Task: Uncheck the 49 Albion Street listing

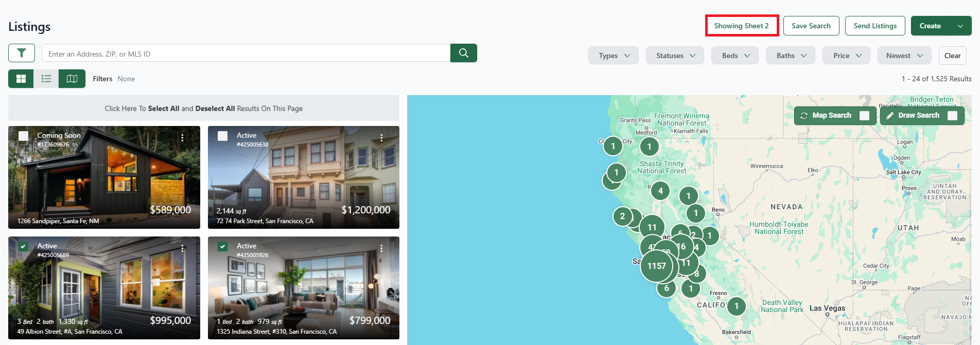Action: [x=24, y=246]
